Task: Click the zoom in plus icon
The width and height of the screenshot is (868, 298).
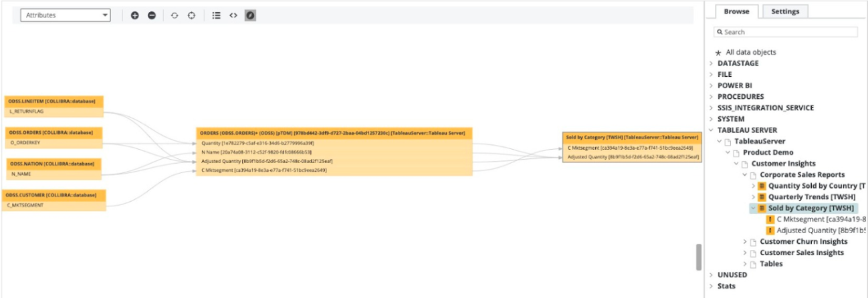Action: coord(134,15)
